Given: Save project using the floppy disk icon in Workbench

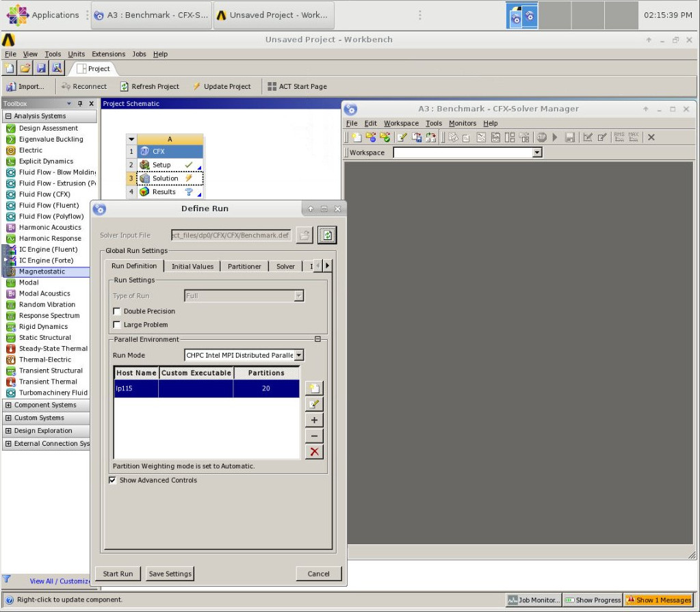Looking at the screenshot, I should [x=41, y=68].
